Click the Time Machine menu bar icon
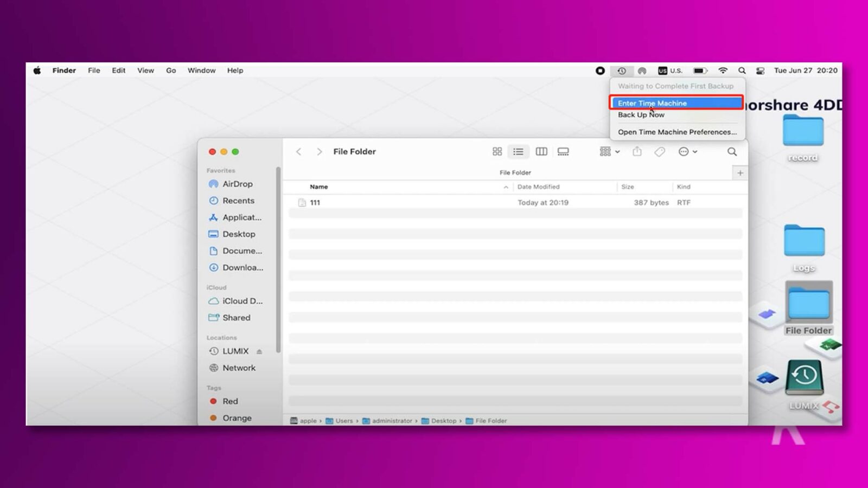The image size is (868, 488). pyautogui.click(x=622, y=70)
